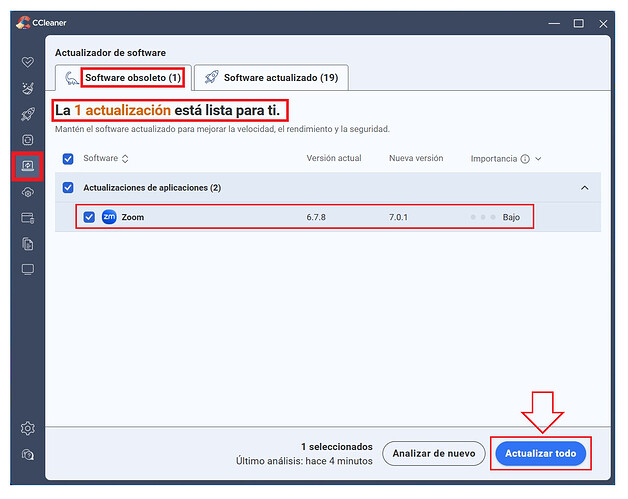Click Zoom new version 7.0.1

pos(398,217)
